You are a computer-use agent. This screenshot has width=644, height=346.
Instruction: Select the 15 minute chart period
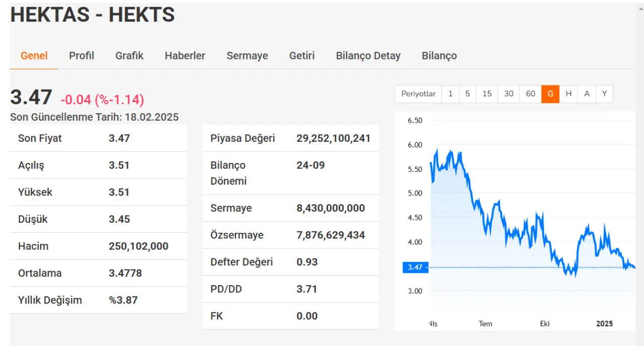pos(487,94)
